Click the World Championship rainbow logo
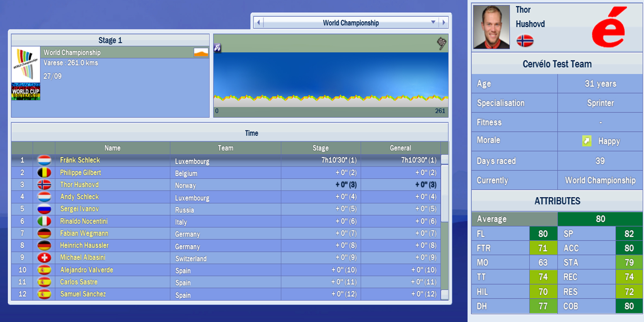The width and height of the screenshot is (644, 322). coord(26,64)
